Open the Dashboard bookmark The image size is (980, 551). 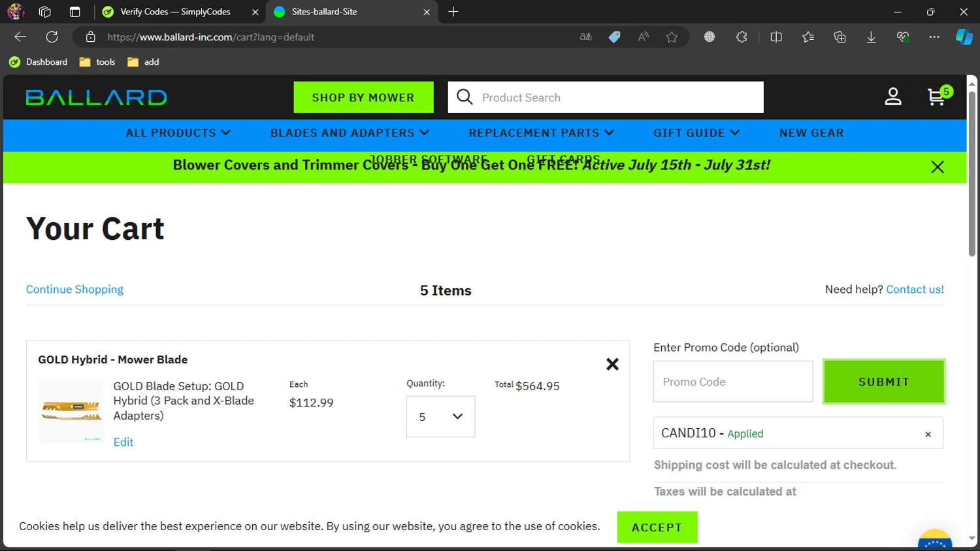(x=39, y=62)
